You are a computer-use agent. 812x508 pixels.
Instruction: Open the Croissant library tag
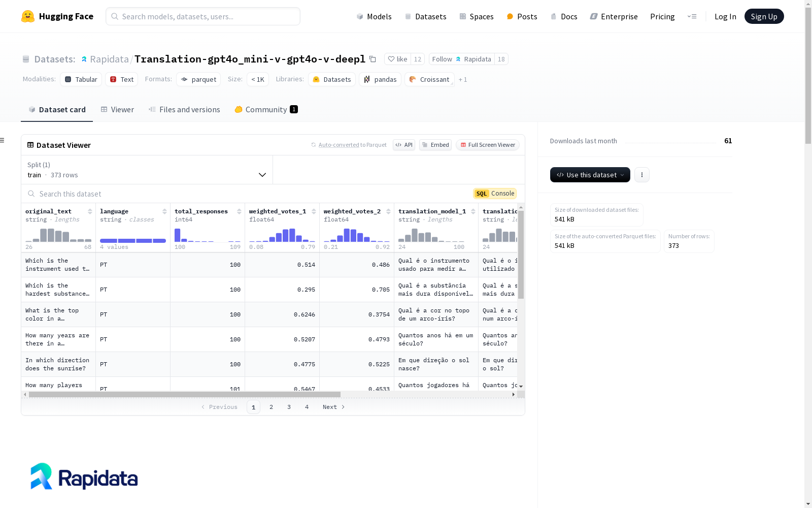(x=429, y=79)
